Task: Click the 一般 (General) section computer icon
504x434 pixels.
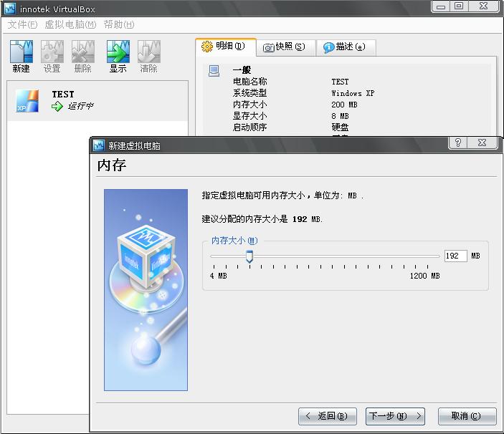Action: pos(214,71)
